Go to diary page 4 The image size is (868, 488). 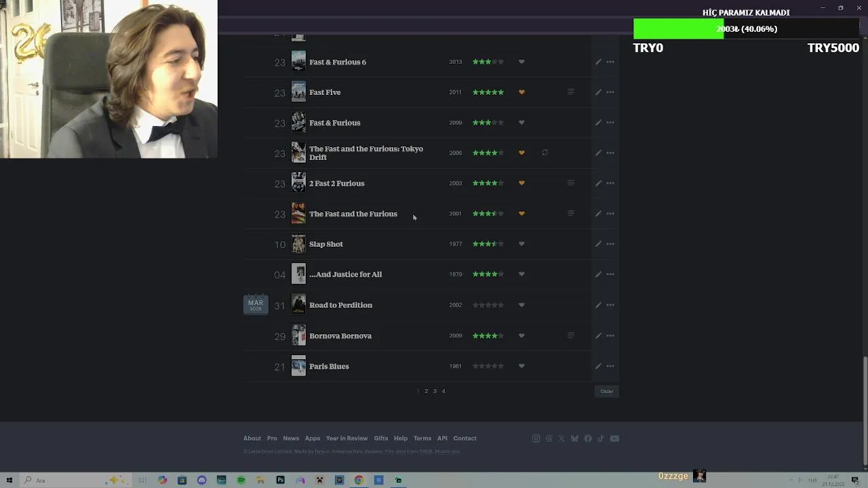[443, 391]
